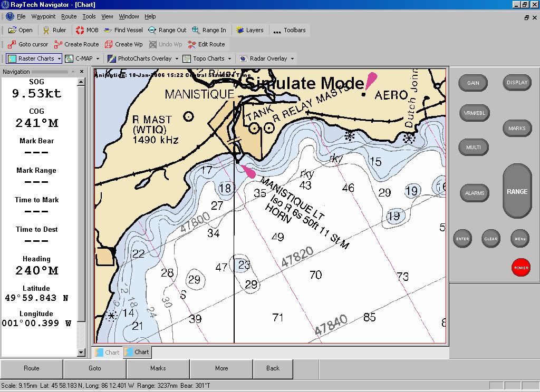Open the Waypoint menu
Screen dimensions: 540x392
(43, 17)
